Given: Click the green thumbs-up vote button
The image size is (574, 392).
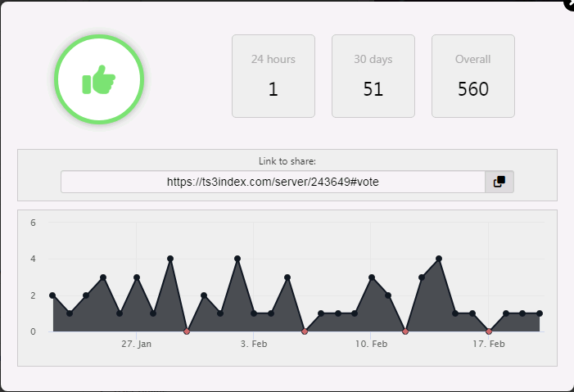Looking at the screenshot, I should pyautogui.click(x=99, y=79).
